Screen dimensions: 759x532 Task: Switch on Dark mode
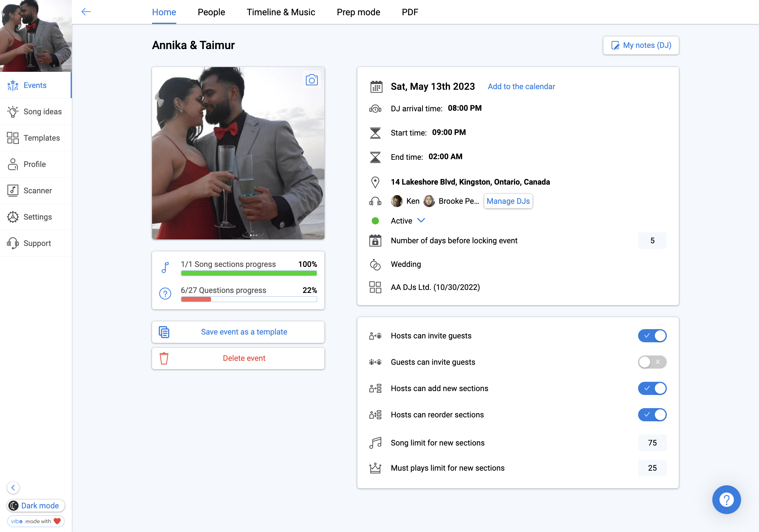coord(36,506)
